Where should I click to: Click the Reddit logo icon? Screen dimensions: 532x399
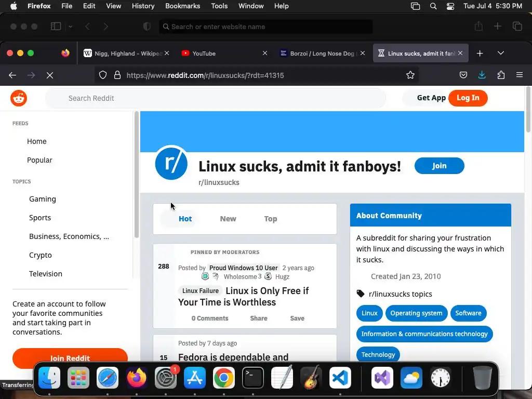pos(19,98)
